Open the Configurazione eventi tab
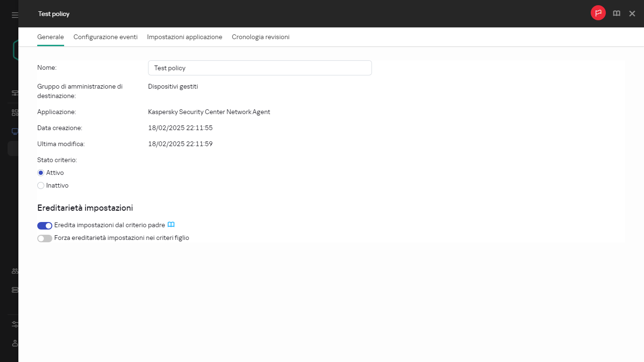Image resolution: width=644 pixels, height=362 pixels. click(106, 37)
